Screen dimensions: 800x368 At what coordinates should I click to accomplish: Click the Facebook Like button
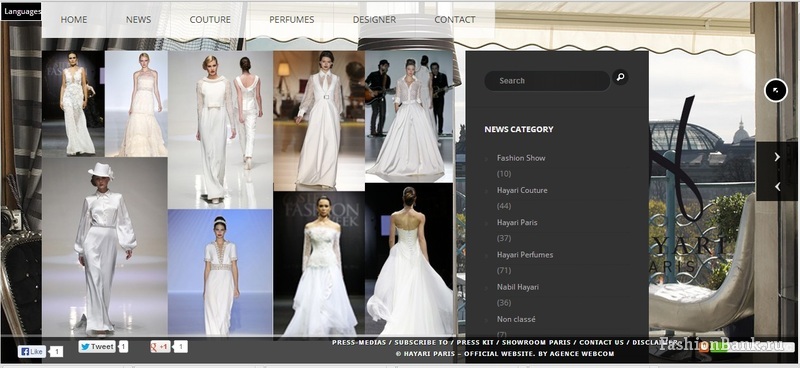click(x=32, y=352)
